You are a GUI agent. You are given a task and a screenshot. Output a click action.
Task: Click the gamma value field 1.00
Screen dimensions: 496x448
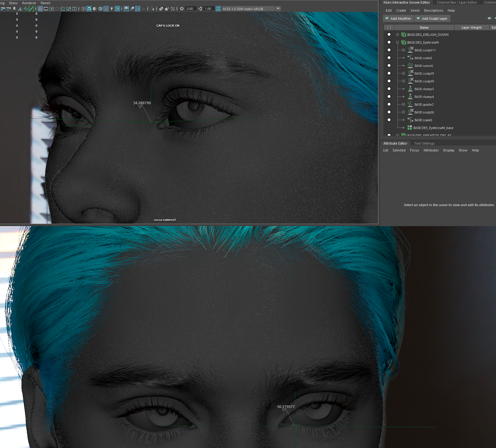(208, 9)
